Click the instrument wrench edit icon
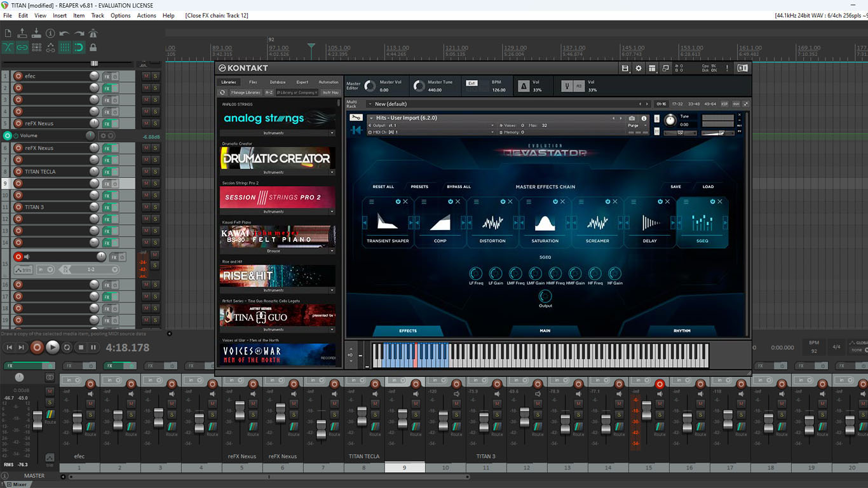The image size is (868, 488). [356, 118]
